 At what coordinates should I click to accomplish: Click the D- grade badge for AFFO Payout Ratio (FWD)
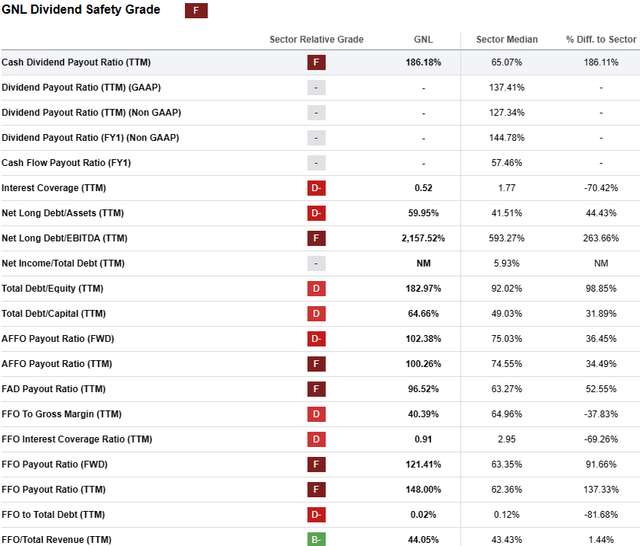(x=316, y=339)
